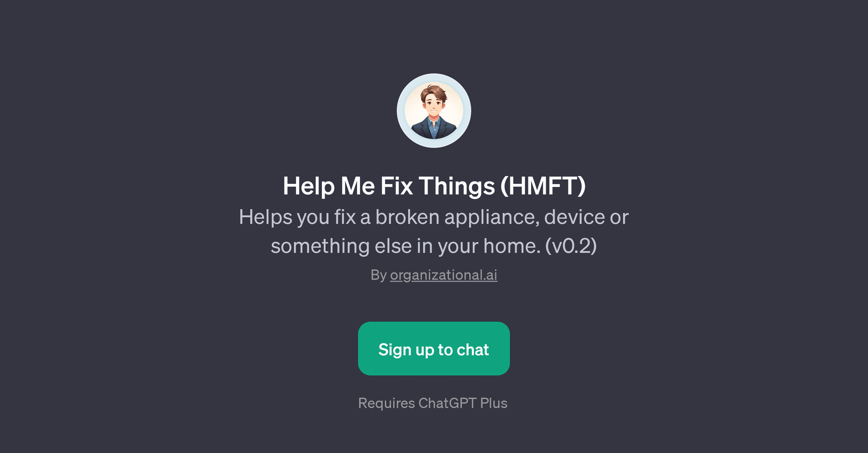Screen dimensions: 868x453
Task: Select the Help Me Fix Things title
Action: (434, 186)
